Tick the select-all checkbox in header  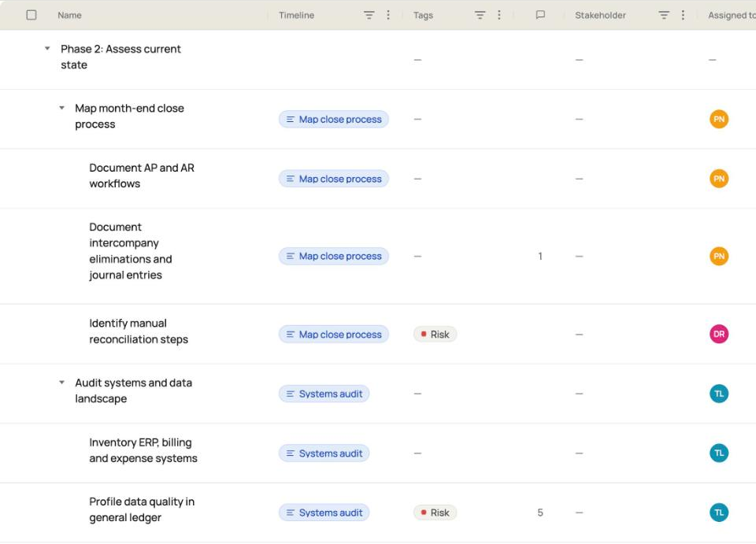[31, 15]
